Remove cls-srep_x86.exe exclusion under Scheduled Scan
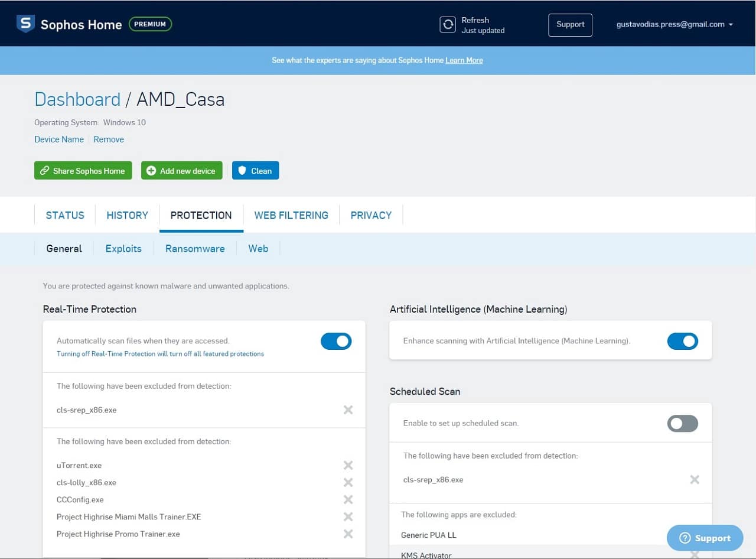 coord(695,479)
